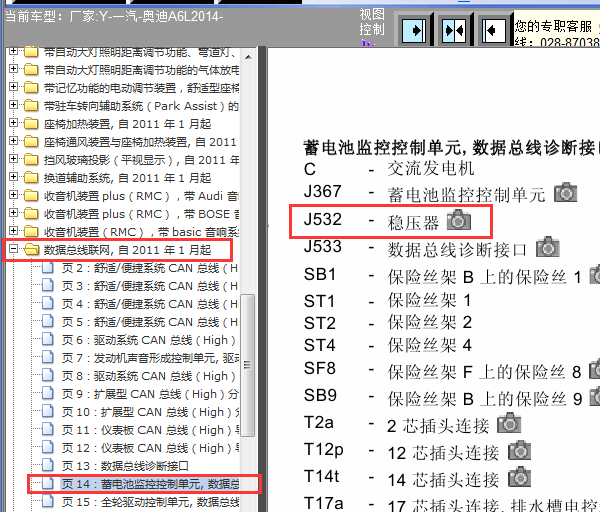Image resolution: width=600 pixels, height=512 pixels.
Task: Open camera photo for J532 稳压器
Action: click(x=459, y=220)
